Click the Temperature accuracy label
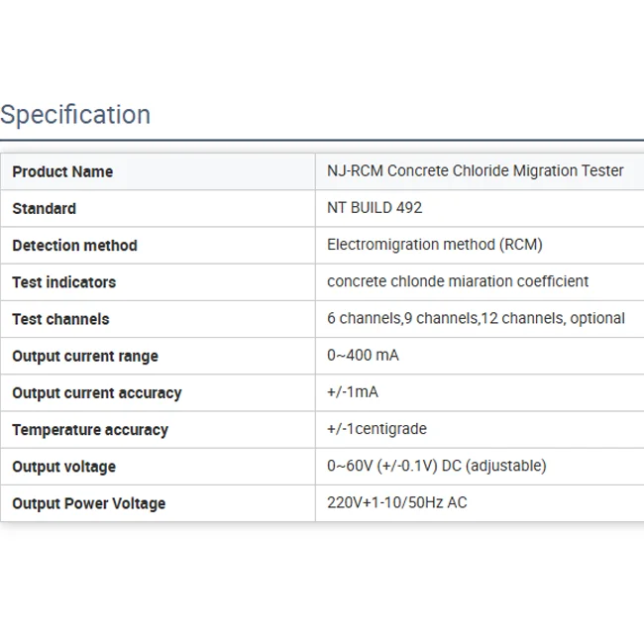 click(90, 429)
